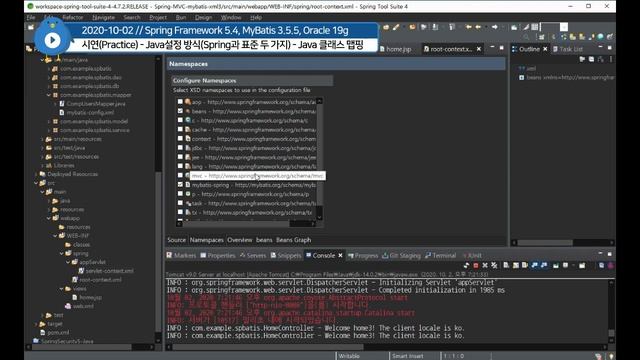Click the forward navigation arrow in main toolbar
The image size is (640, 360).
click(x=495, y=27)
